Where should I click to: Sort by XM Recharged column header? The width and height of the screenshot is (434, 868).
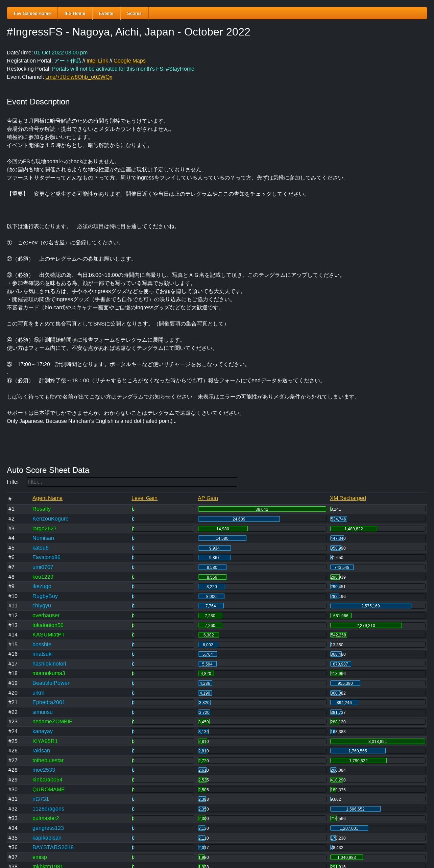tap(348, 498)
